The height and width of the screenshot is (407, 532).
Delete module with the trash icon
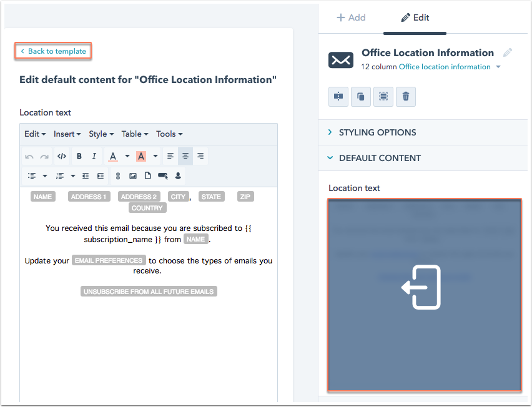[x=406, y=96]
